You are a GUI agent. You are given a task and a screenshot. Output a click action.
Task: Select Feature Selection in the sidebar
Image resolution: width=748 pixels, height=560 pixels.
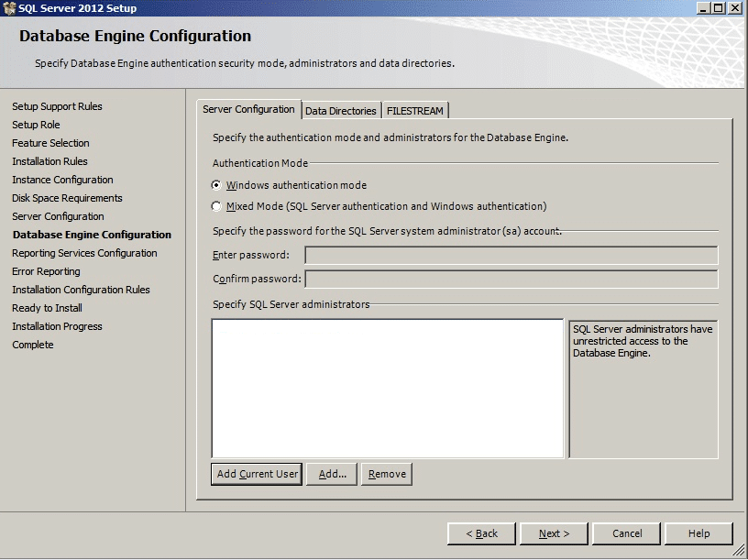tap(49, 143)
